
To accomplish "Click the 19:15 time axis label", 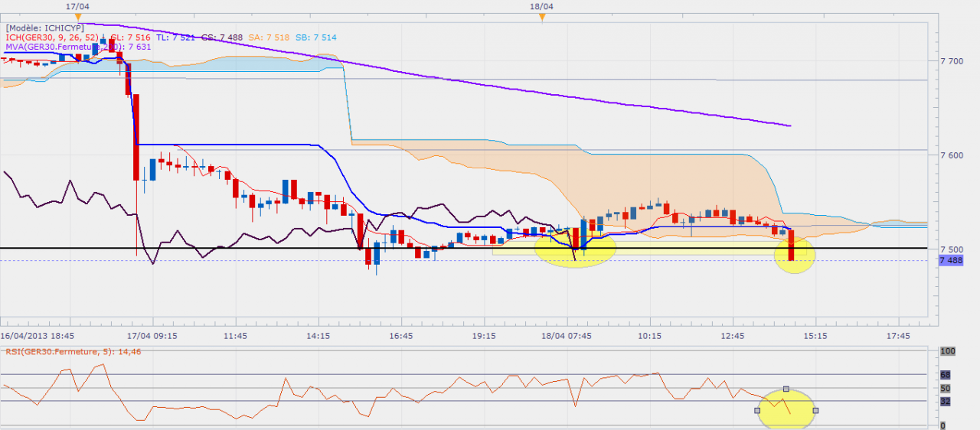I will click(x=484, y=336).
